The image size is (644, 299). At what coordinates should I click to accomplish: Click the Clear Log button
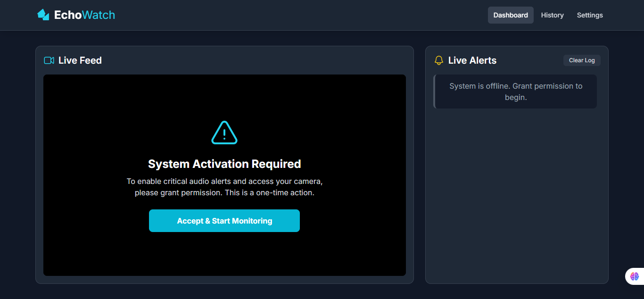coord(581,60)
